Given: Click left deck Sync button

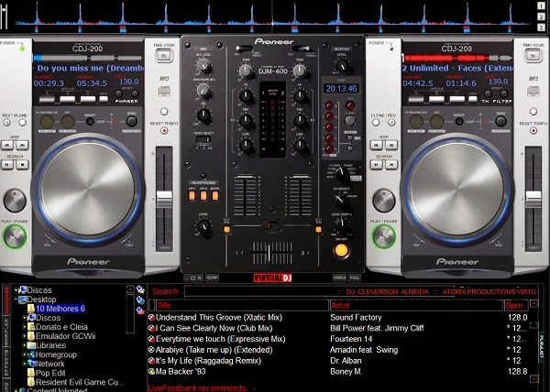Looking at the screenshot, I should pyautogui.click(x=131, y=122).
